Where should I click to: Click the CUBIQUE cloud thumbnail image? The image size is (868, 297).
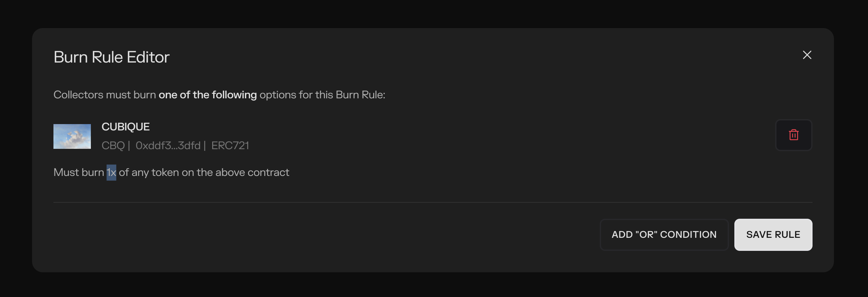(x=72, y=136)
